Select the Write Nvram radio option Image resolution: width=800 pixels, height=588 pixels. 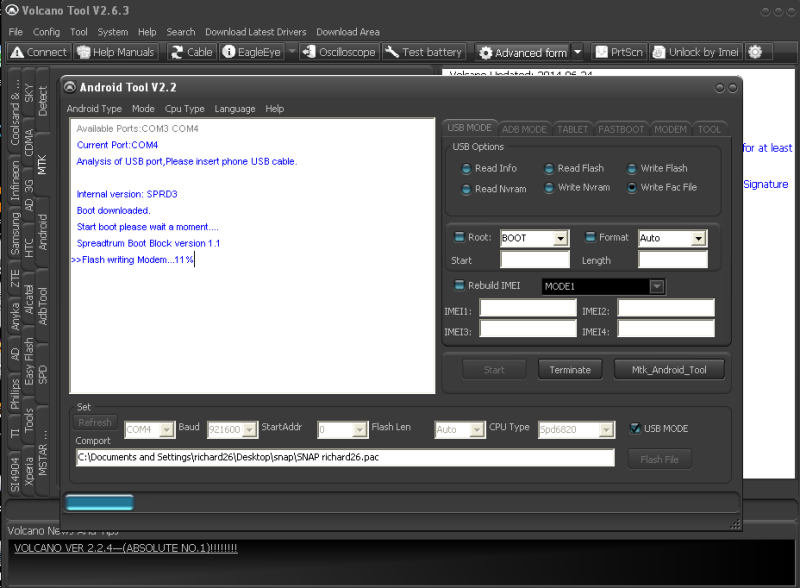pyautogui.click(x=550, y=188)
